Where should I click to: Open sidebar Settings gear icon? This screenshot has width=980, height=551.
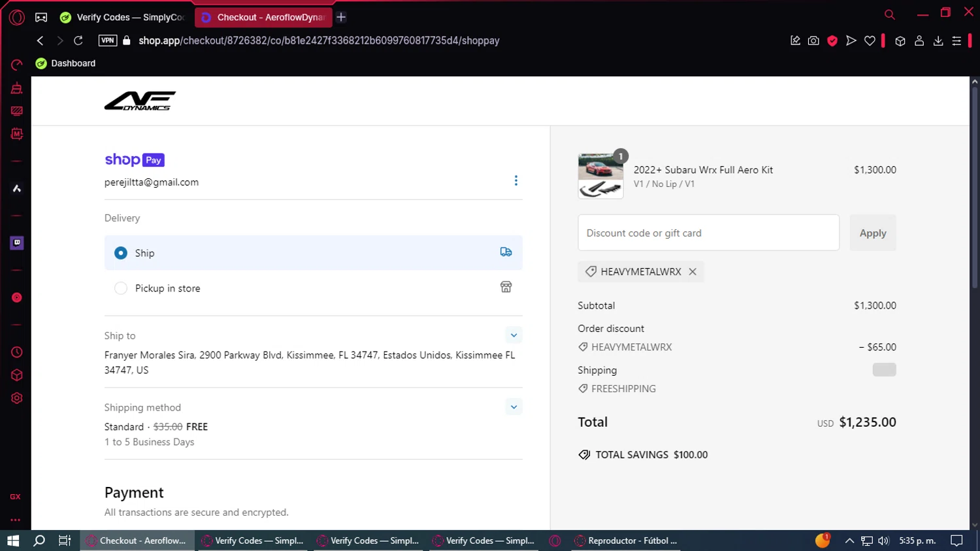[17, 398]
